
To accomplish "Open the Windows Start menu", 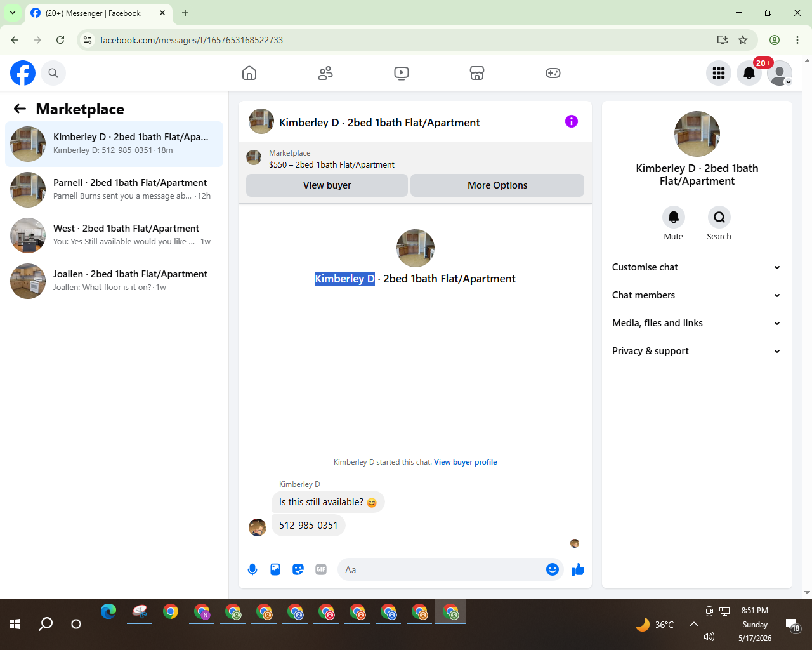I will point(15,624).
